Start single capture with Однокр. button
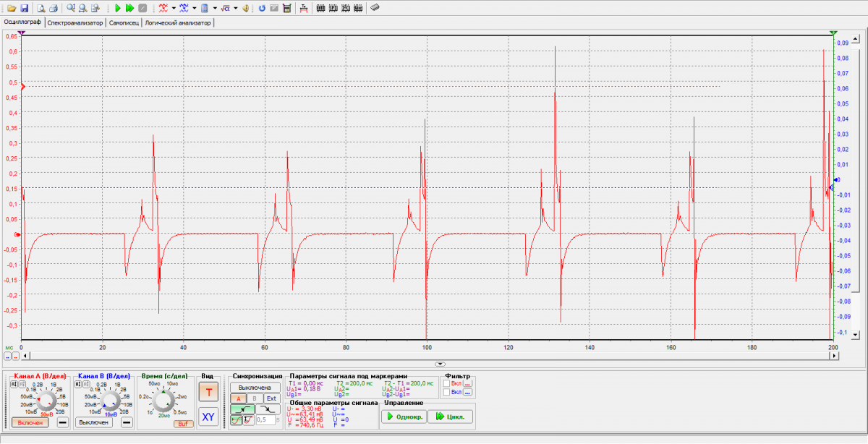The image size is (868, 444). pyautogui.click(x=403, y=417)
